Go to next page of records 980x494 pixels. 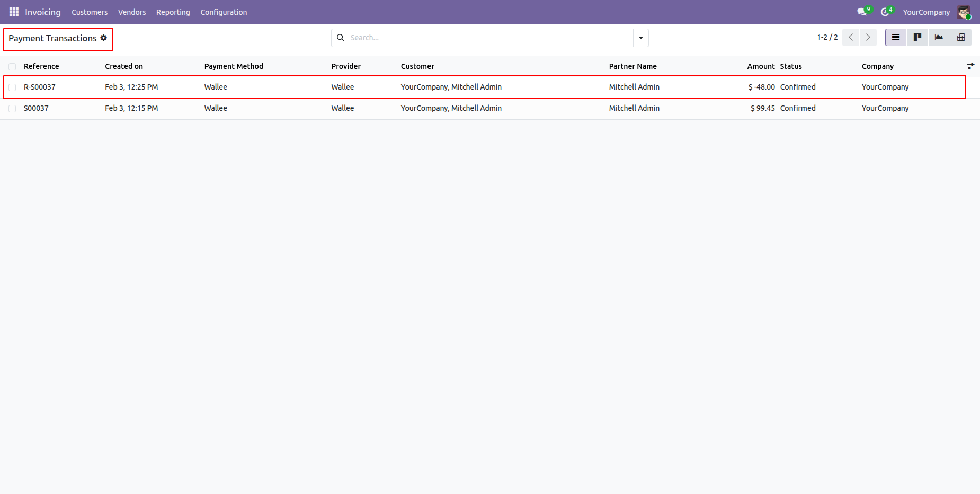pyautogui.click(x=868, y=38)
